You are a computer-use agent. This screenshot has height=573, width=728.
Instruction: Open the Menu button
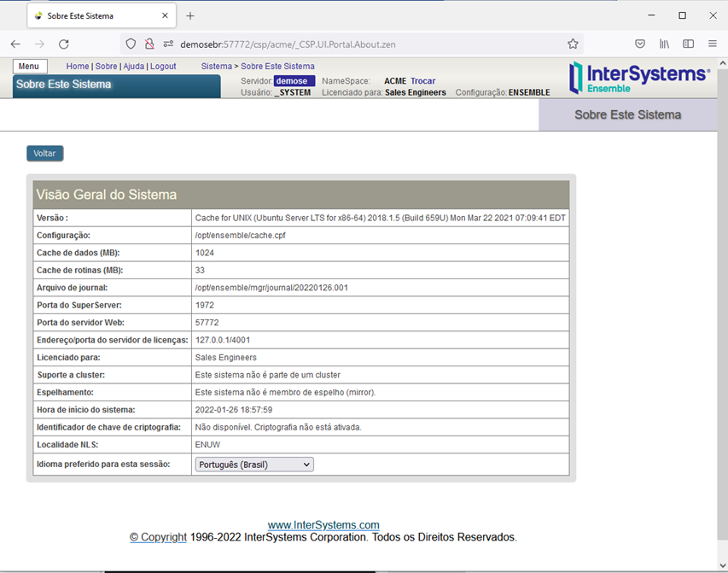click(29, 67)
